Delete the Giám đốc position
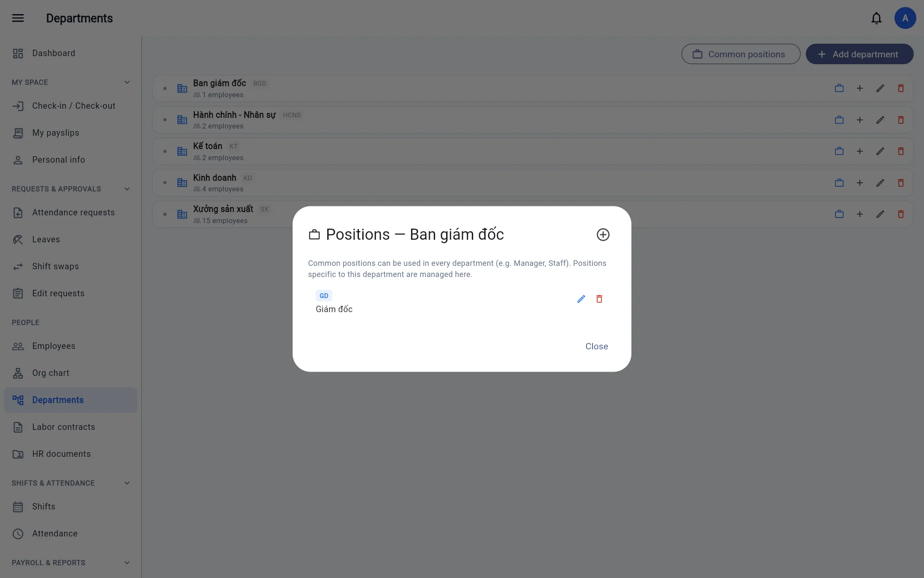924x578 pixels. pyautogui.click(x=599, y=299)
